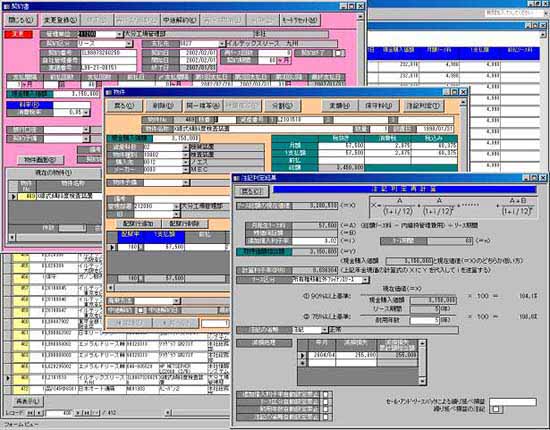Go to previous record in the navigation bar
Viewport: 550px width, 430px height.
click(x=39, y=413)
